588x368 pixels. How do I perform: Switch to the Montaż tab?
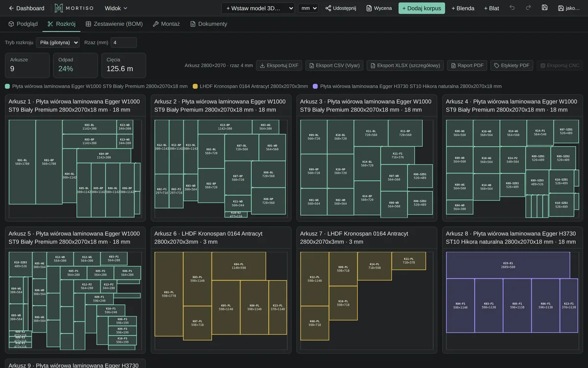point(166,24)
